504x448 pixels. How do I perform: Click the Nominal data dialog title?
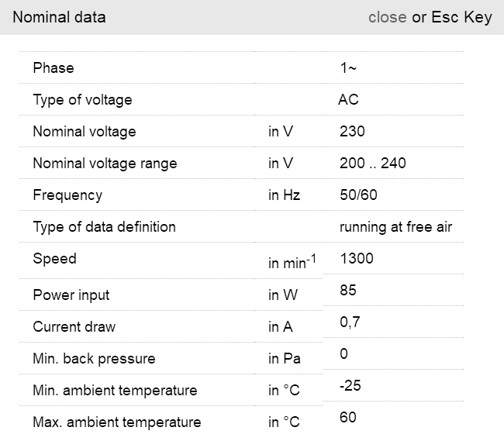point(60,17)
